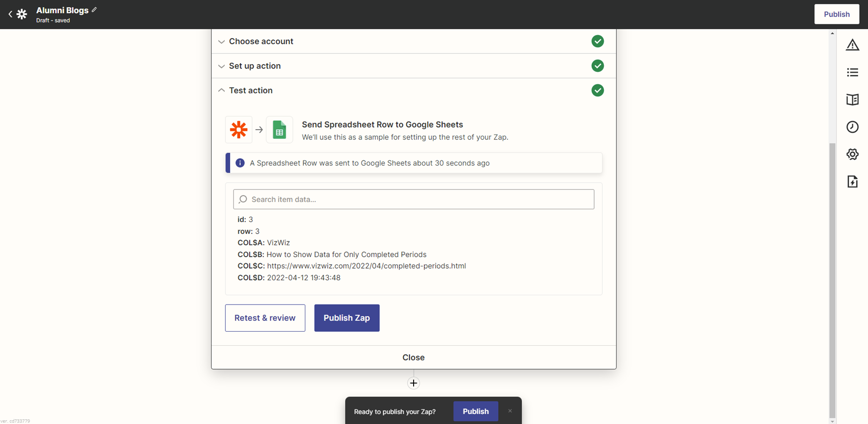Click the Spreadsheet Row was sent banner
The height and width of the screenshot is (424, 868).
click(x=414, y=163)
